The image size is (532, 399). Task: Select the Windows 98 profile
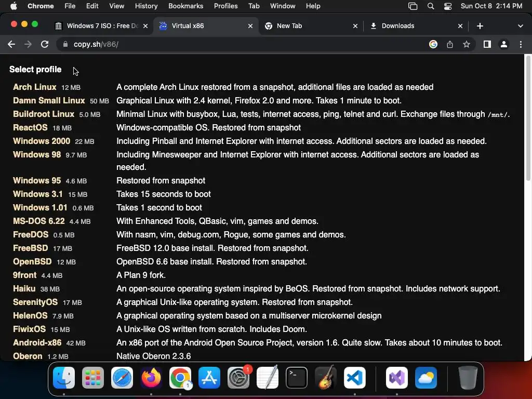pyautogui.click(x=37, y=155)
